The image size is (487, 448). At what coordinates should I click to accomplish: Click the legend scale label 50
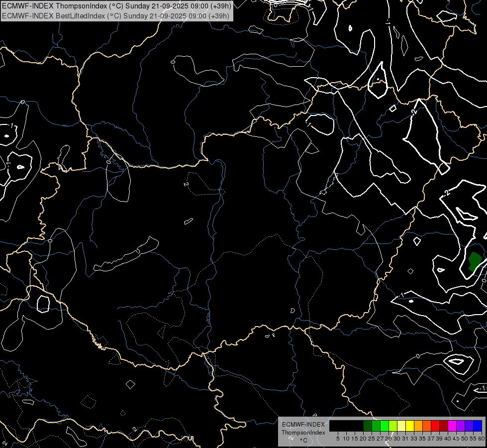click(464, 439)
